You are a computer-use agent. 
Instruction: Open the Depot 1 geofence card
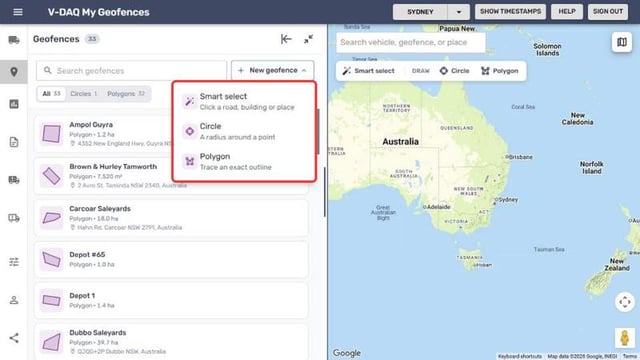point(171,300)
